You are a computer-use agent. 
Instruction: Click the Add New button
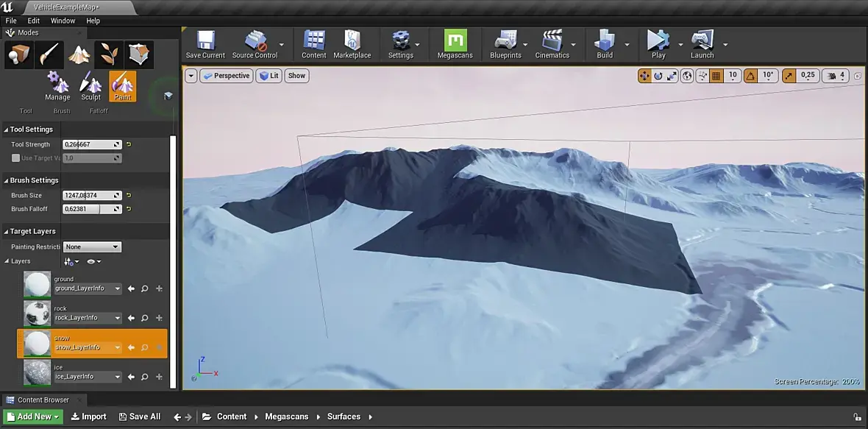33,416
